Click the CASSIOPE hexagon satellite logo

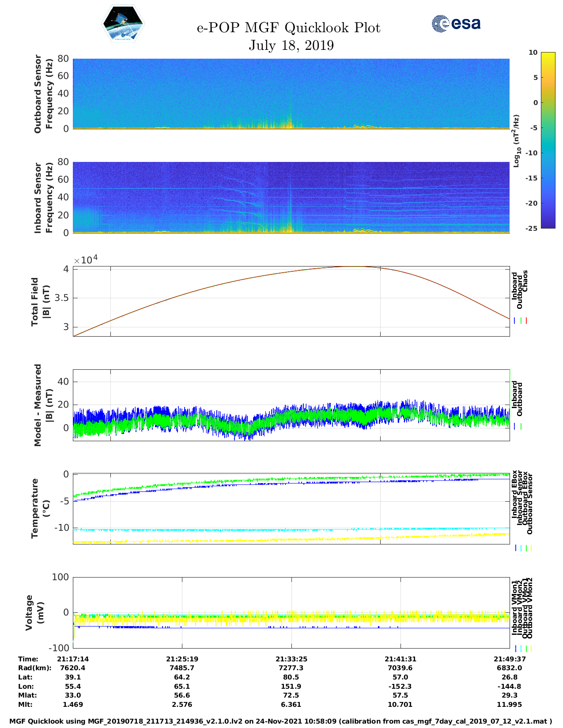click(123, 24)
